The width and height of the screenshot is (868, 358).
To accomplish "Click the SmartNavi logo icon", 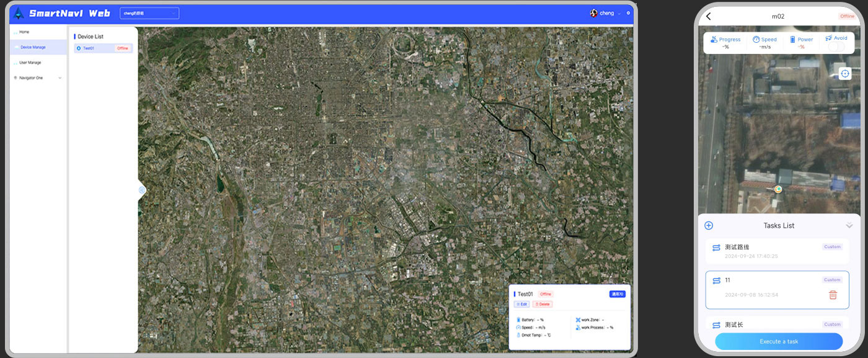I will point(19,13).
